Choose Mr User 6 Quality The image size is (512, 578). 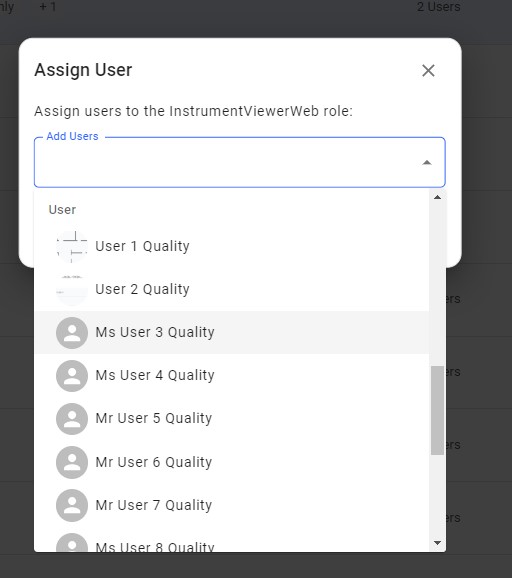point(231,462)
